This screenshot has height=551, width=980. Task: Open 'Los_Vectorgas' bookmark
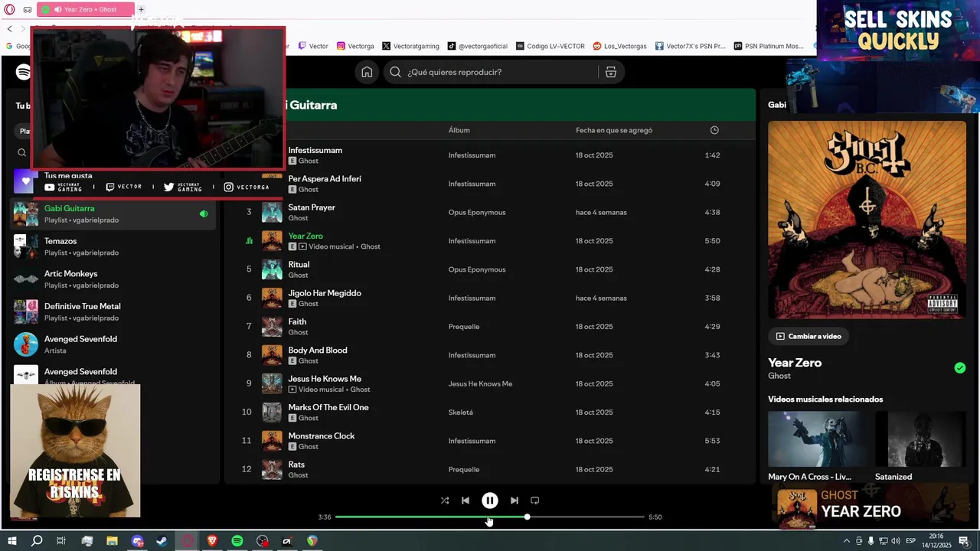[620, 46]
